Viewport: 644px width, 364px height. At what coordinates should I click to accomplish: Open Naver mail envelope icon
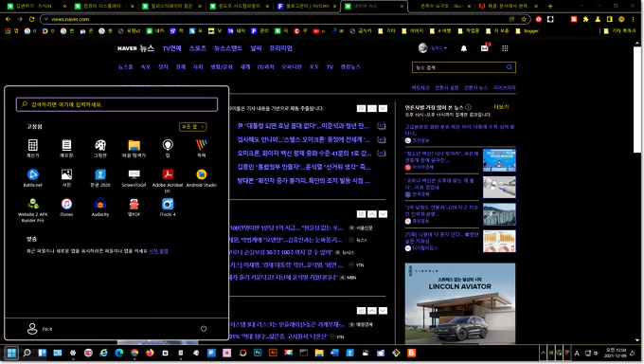[x=485, y=48]
